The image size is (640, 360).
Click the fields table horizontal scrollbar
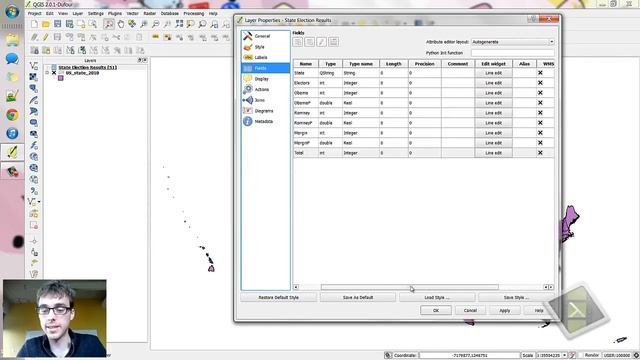pos(409,287)
